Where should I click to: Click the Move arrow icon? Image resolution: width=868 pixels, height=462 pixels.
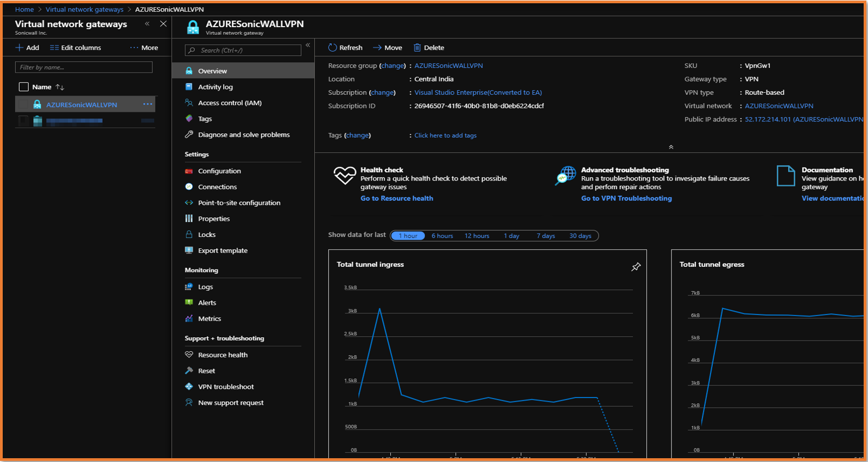pyautogui.click(x=377, y=48)
